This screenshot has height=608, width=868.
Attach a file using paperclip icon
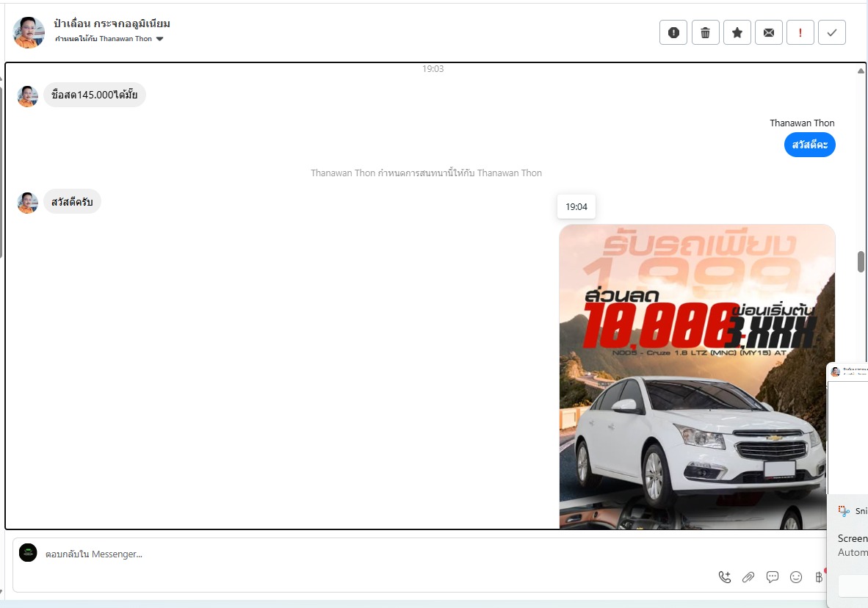point(748,577)
